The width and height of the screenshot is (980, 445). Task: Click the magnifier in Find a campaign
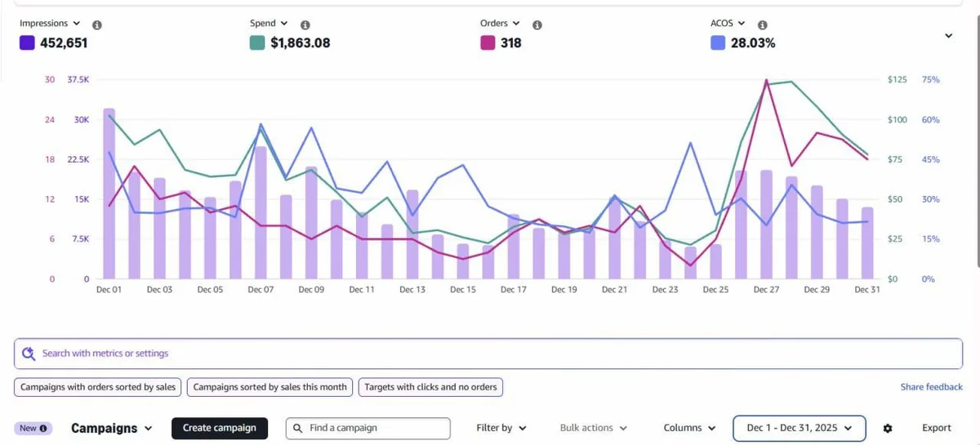(298, 428)
